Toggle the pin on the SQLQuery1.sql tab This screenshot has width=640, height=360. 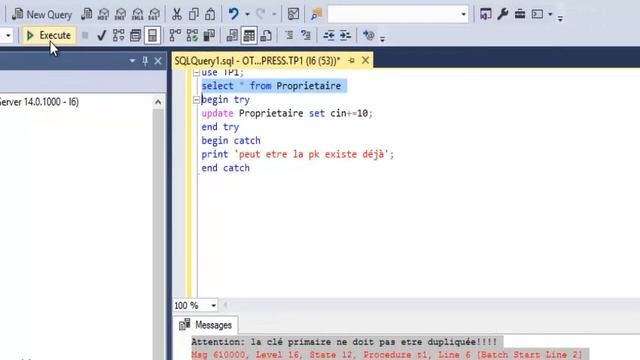[351, 61]
